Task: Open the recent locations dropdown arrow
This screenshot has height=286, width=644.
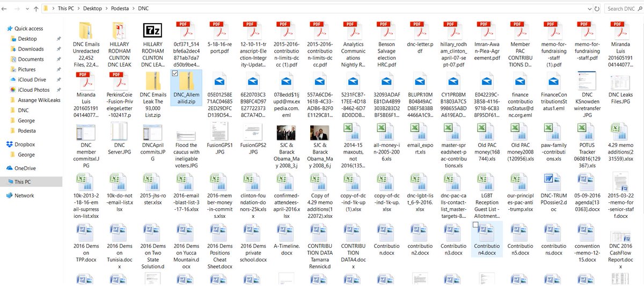Action: click(27, 9)
